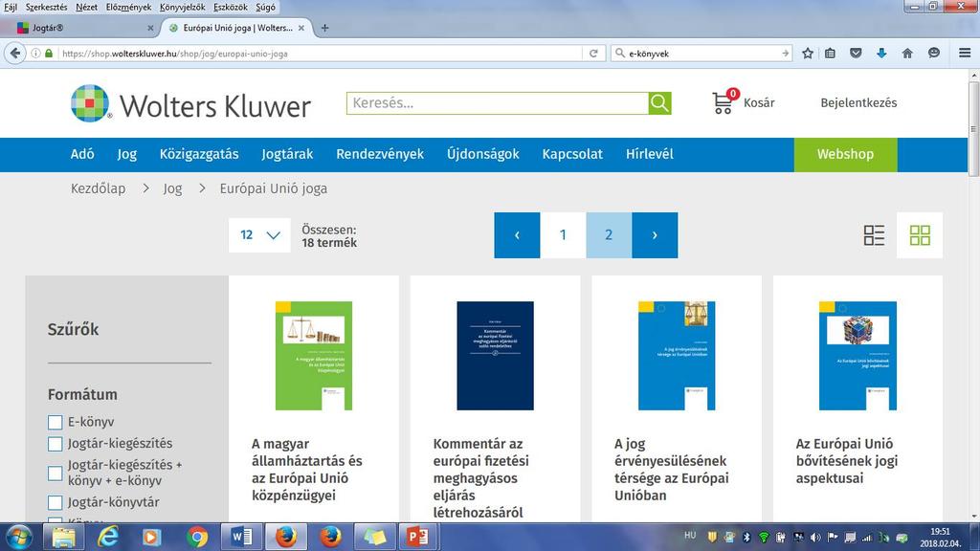Launch Internet Explorer from taskbar
The image size is (980, 551).
(108, 538)
